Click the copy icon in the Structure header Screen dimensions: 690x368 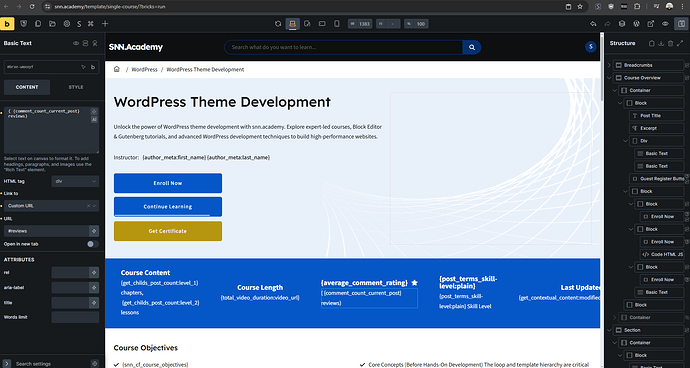tap(652, 43)
